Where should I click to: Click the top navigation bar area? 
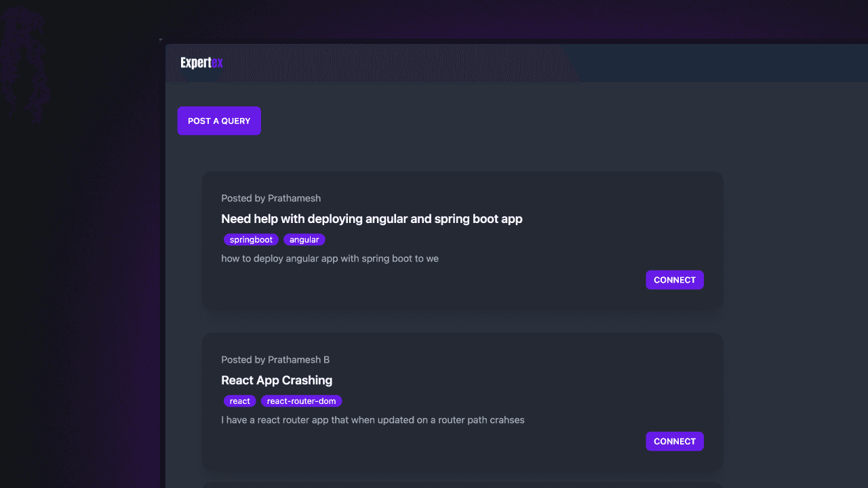coord(517,63)
